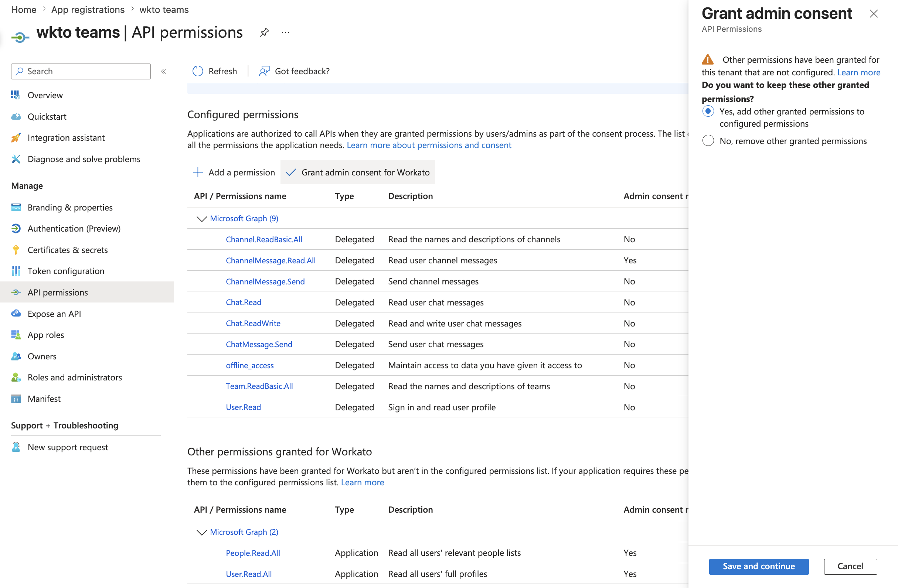Choose No, remove other granted permissions
Screen dimensions: 898x588
[x=708, y=141]
